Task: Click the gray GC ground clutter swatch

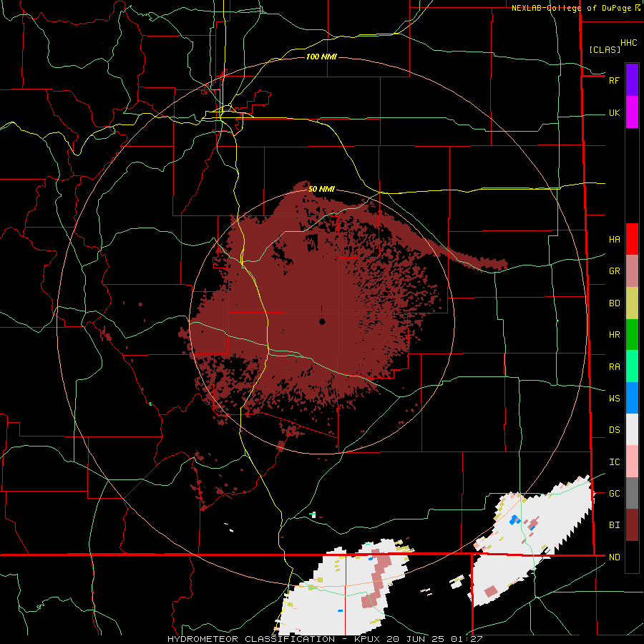Action: (x=632, y=493)
